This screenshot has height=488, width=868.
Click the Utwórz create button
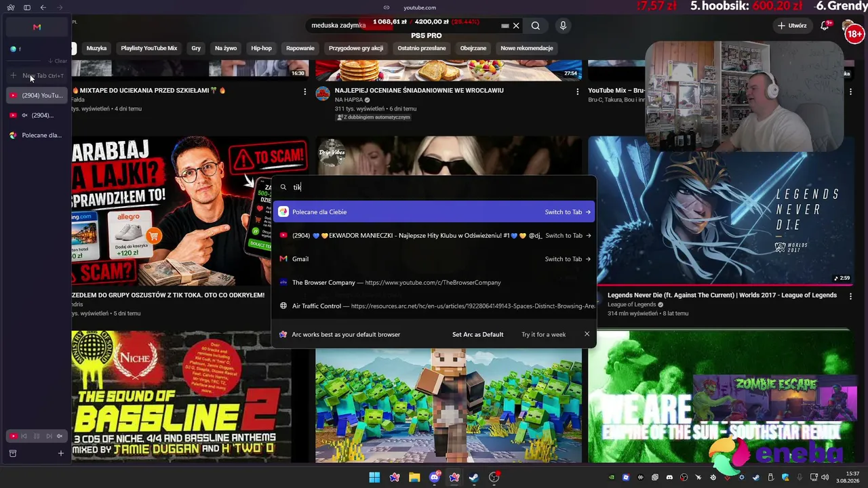(x=792, y=26)
